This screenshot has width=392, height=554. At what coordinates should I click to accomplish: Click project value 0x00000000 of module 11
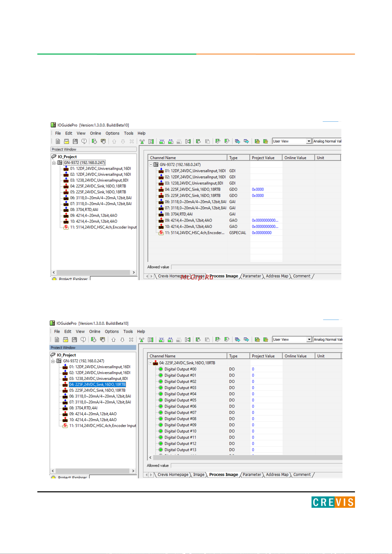tap(262, 233)
